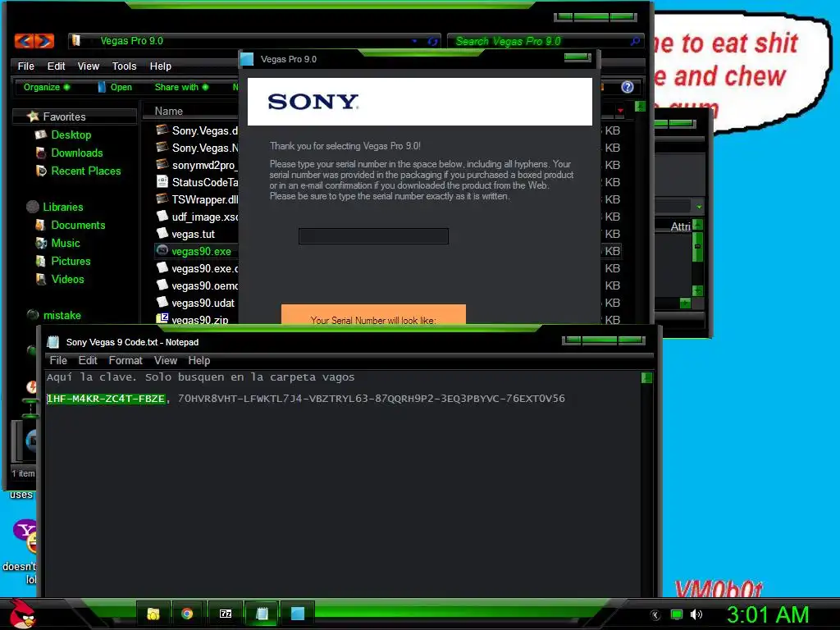The height and width of the screenshot is (630, 840).
Task: Open the Documents library
Action: pyautogui.click(x=78, y=225)
